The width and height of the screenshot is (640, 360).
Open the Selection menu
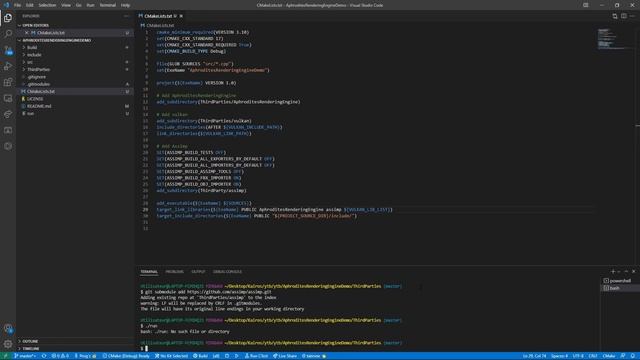pyautogui.click(x=47, y=5)
